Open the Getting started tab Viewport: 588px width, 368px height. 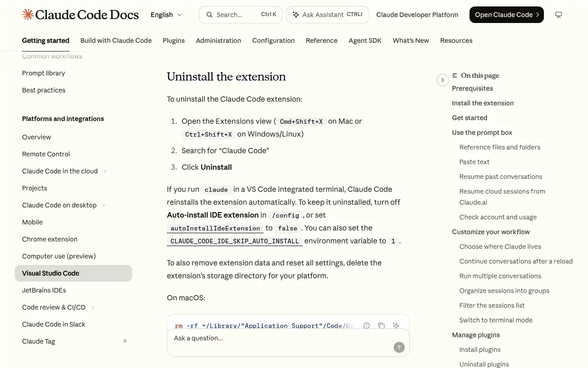pos(45,40)
